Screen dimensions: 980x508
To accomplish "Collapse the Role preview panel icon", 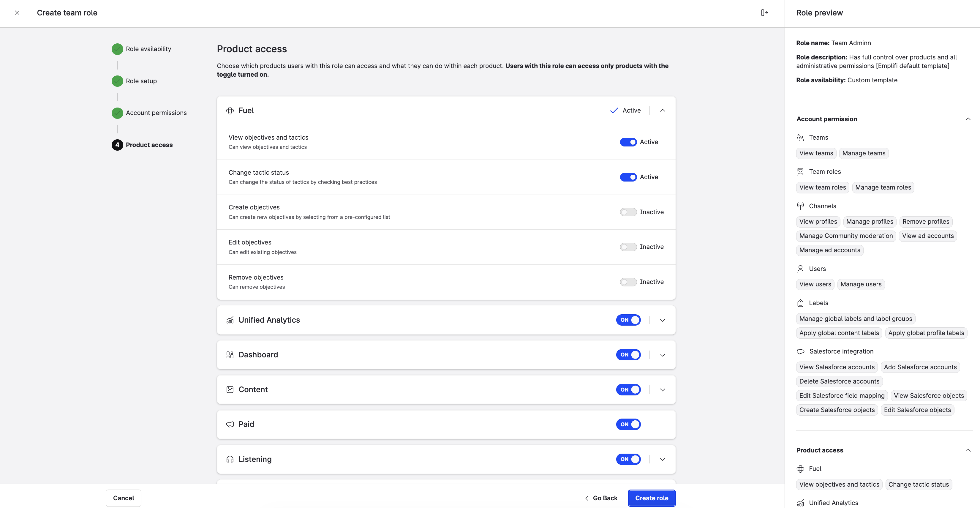I will pyautogui.click(x=764, y=12).
